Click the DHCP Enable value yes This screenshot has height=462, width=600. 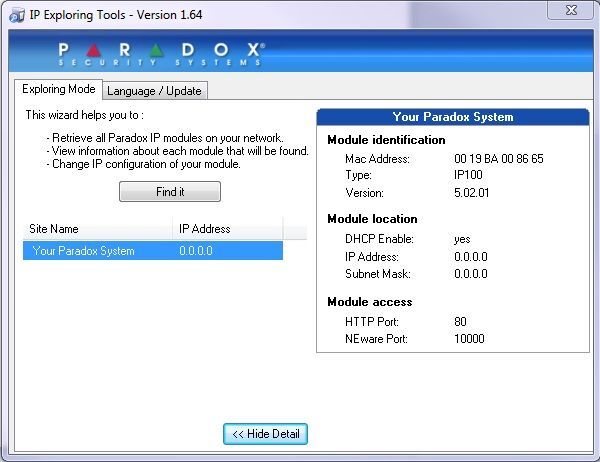tap(462, 240)
